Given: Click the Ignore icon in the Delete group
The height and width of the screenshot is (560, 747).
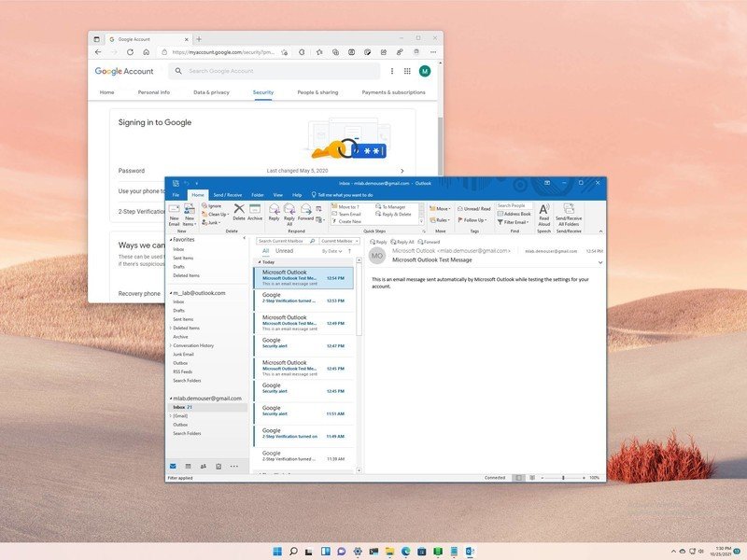Looking at the screenshot, I should coord(212,205).
